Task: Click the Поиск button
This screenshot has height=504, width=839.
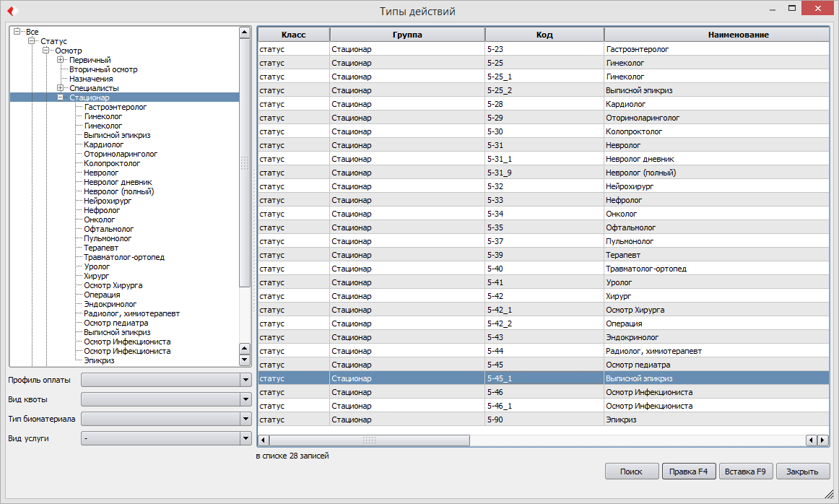Action: tap(631, 472)
